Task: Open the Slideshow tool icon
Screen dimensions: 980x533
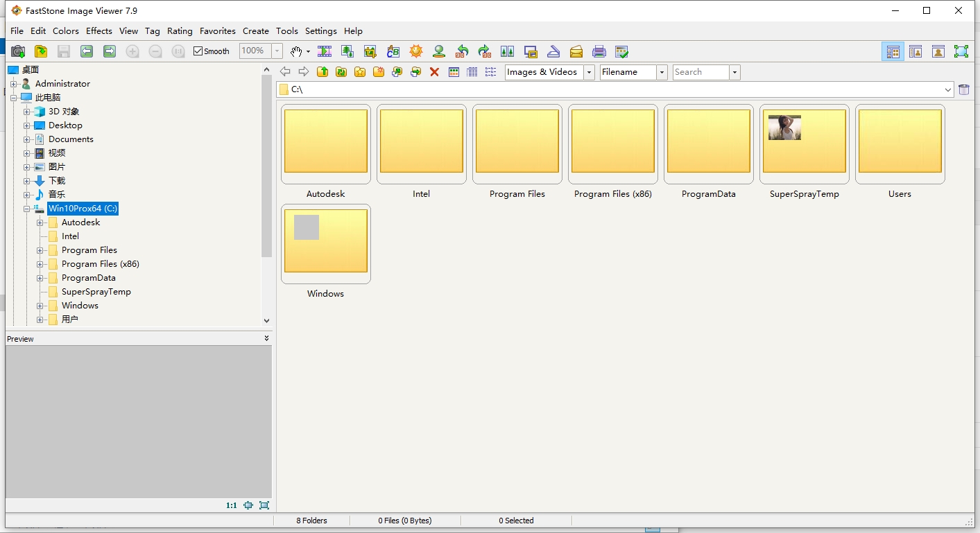Action: 324,51
